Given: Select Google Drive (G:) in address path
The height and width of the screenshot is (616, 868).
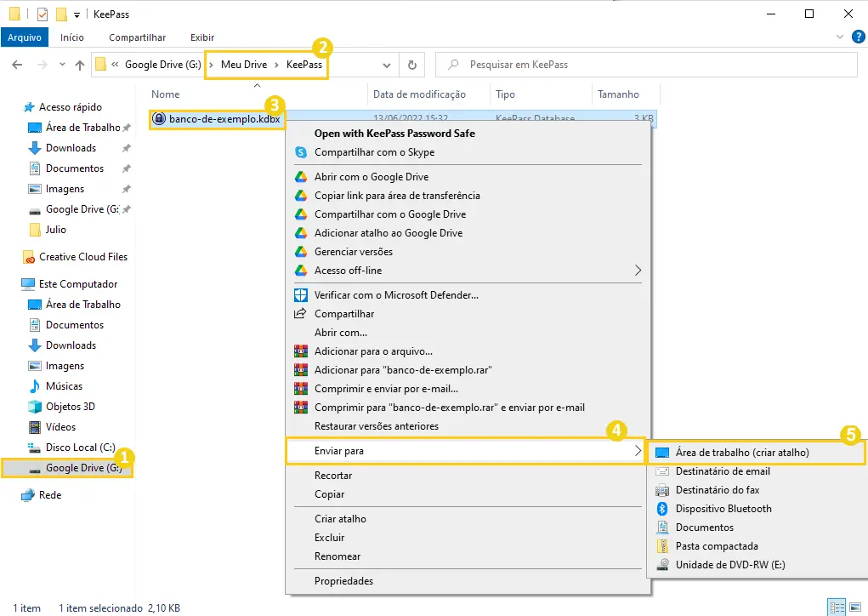Looking at the screenshot, I should click(x=162, y=65).
